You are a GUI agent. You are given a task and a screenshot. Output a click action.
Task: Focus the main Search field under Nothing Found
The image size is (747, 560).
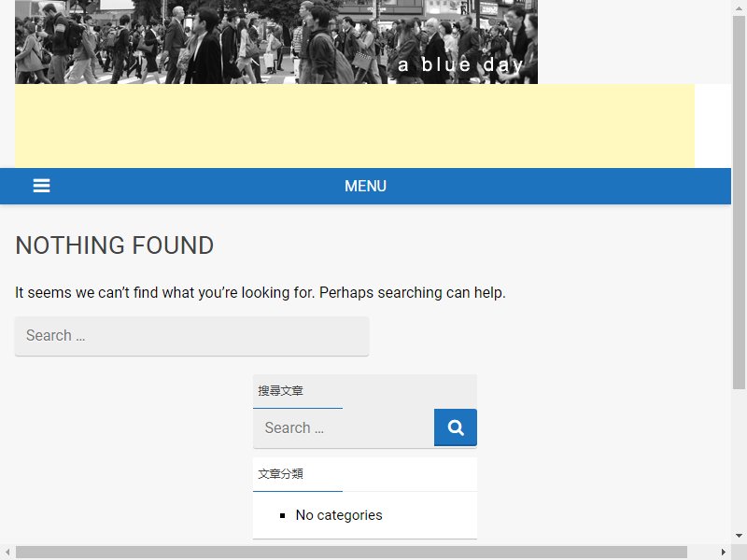pyautogui.click(x=191, y=336)
